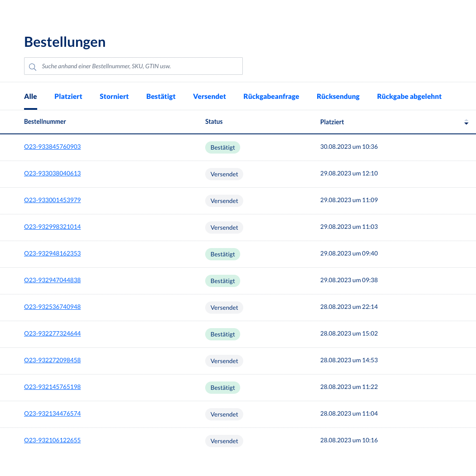Select the Storniert tab

click(x=114, y=96)
